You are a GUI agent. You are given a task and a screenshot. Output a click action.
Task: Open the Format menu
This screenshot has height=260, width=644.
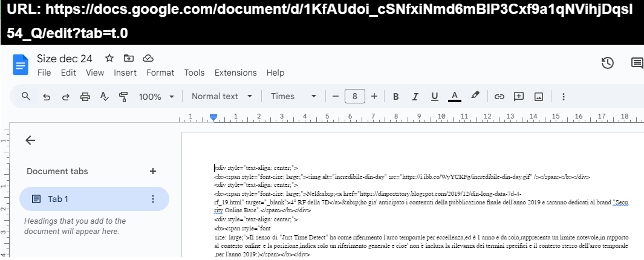pos(160,73)
